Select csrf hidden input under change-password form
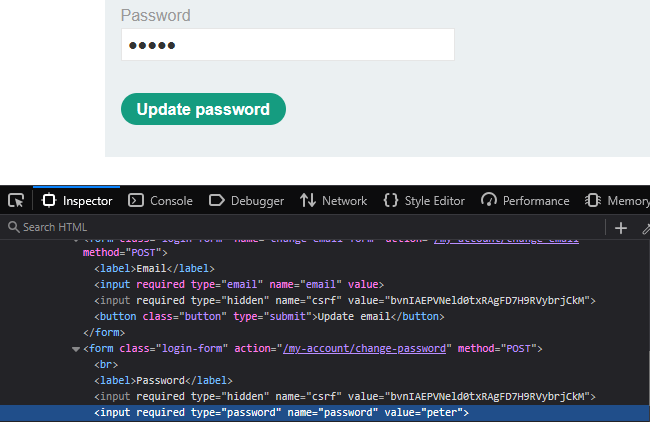 344,396
